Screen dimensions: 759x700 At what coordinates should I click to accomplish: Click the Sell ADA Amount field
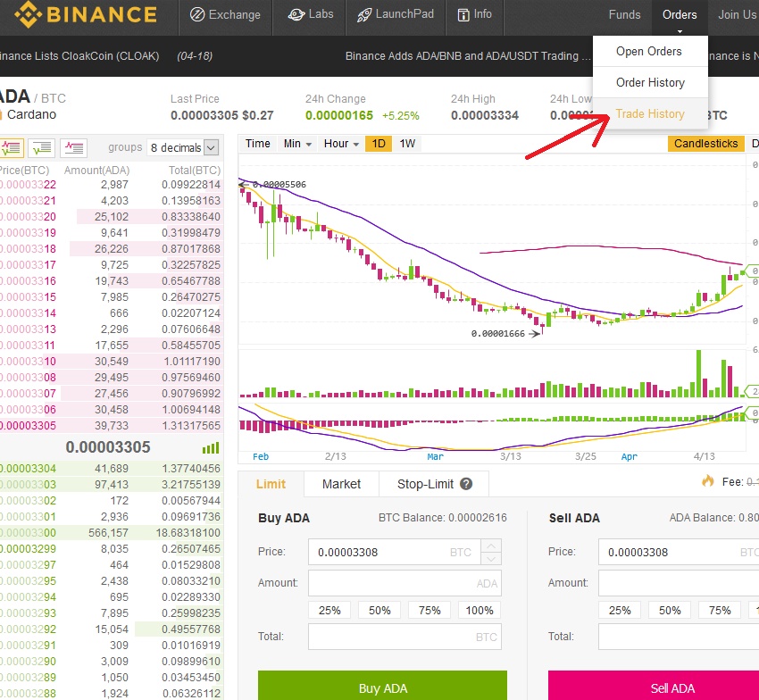click(x=679, y=583)
